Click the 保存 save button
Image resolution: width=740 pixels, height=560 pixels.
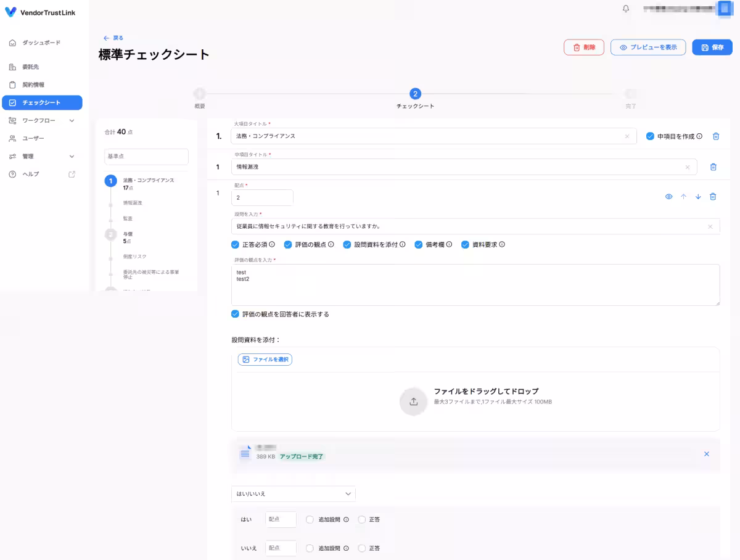point(712,47)
